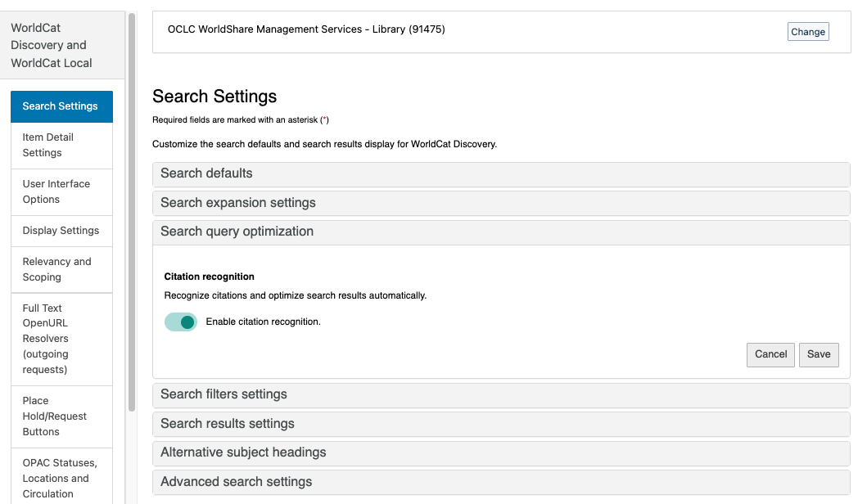Select Display Settings in sidebar
Image resolution: width=858 pixels, height=504 pixels.
62,231
